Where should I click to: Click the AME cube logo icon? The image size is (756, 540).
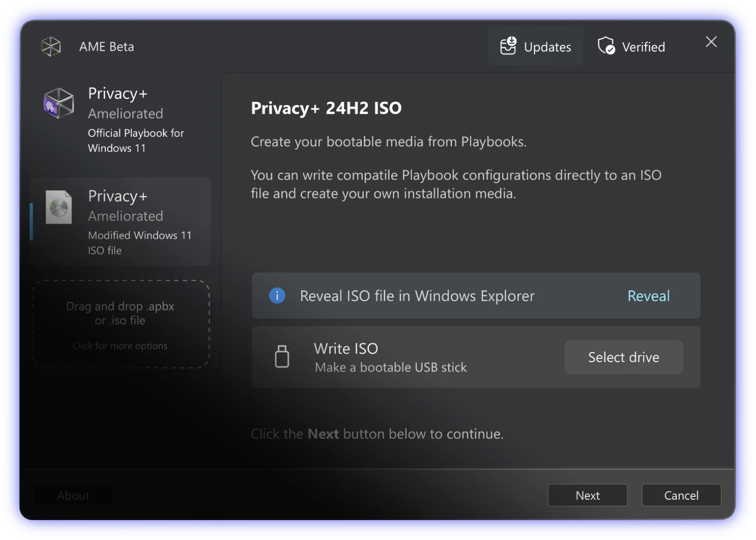pyautogui.click(x=51, y=46)
